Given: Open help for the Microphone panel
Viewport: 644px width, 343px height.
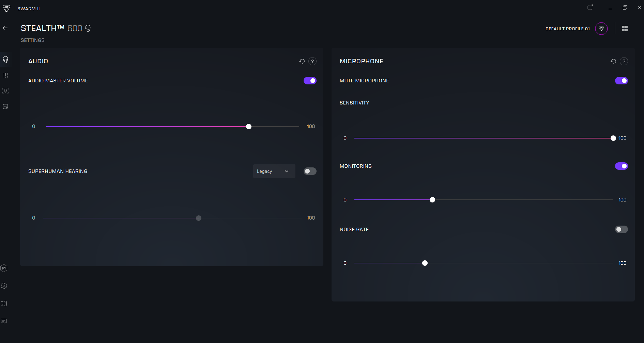Looking at the screenshot, I should [624, 61].
